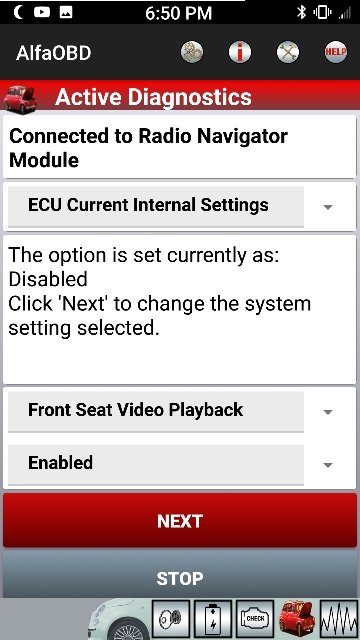Click the red HELP icon
The width and height of the screenshot is (360, 640).
(336, 52)
